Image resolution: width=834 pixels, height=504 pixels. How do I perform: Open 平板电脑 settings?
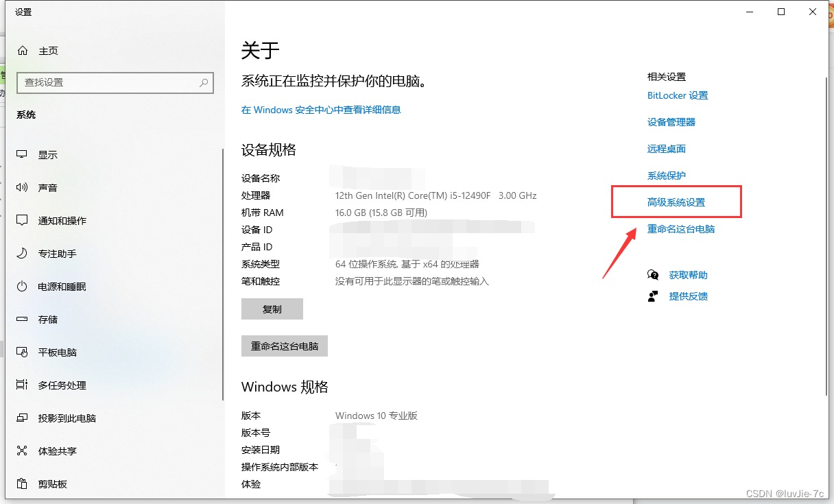point(58,352)
